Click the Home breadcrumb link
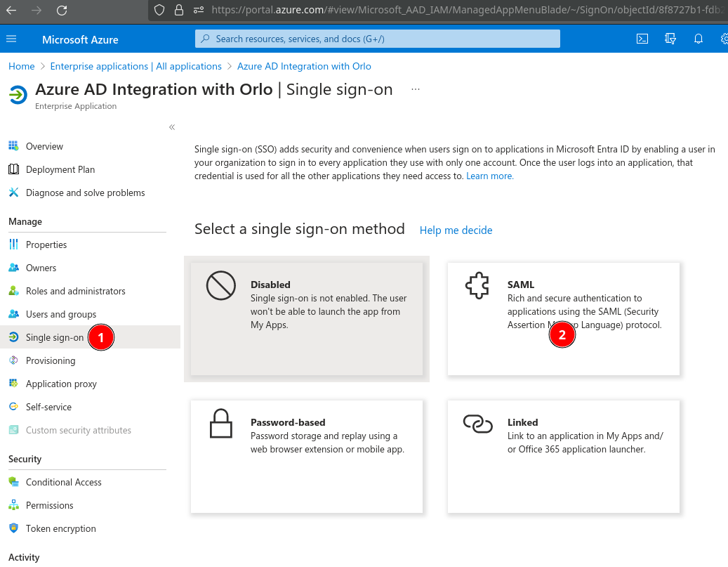 21,66
